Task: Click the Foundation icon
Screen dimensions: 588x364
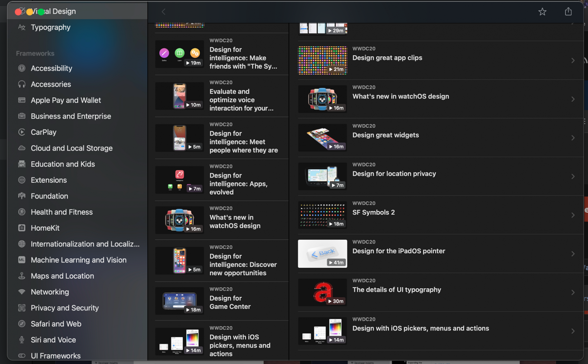Action: click(22, 196)
